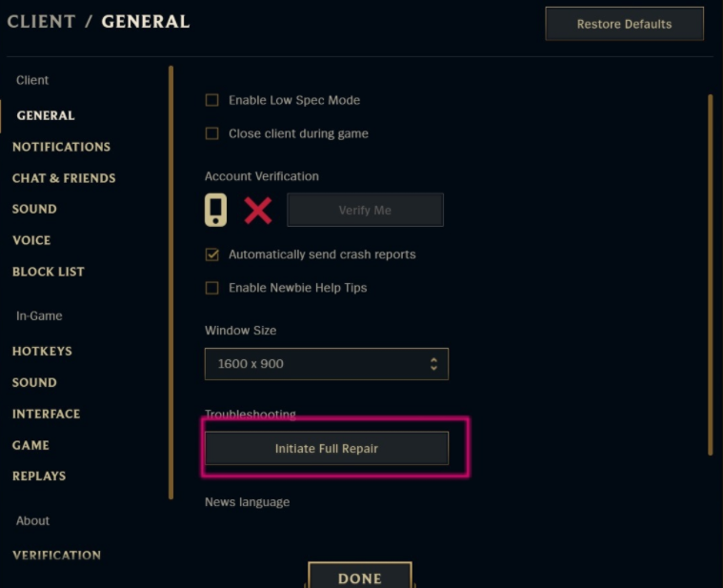Screen dimensions: 723x588
Task: Open the Replays settings tab
Action: pos(39,476)
